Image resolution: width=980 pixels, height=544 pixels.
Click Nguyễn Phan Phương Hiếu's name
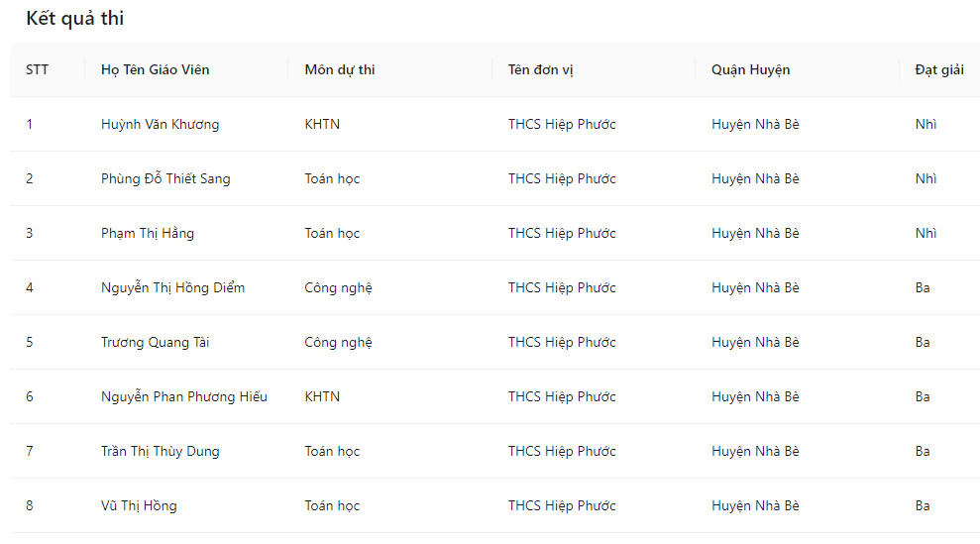point(184,396)
